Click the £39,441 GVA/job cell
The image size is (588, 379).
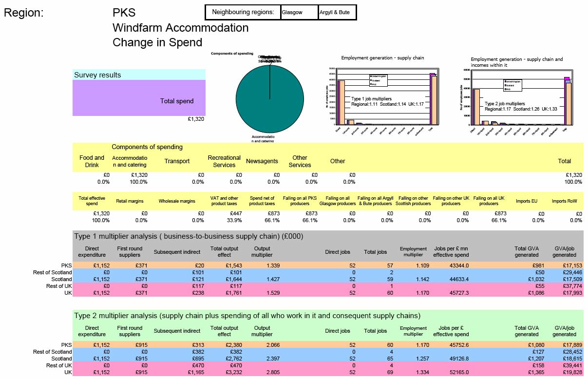point(572,365)
